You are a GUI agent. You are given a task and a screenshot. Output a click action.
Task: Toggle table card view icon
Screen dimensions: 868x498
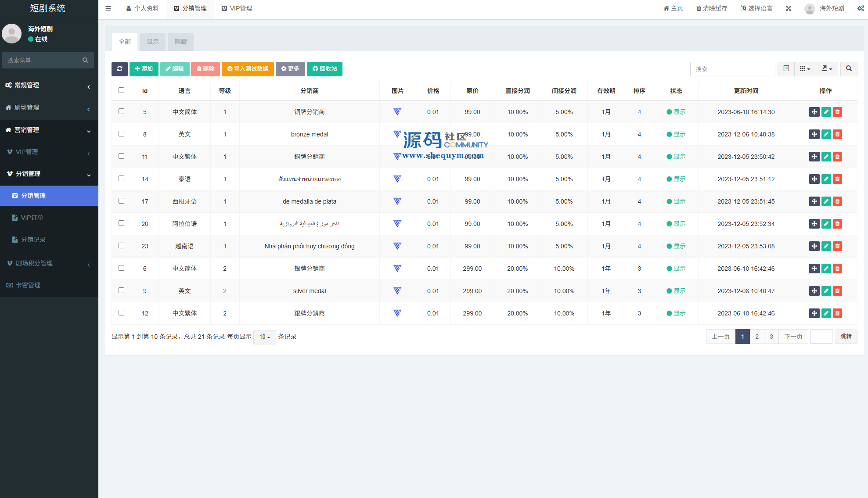click(x=786, y=69)
